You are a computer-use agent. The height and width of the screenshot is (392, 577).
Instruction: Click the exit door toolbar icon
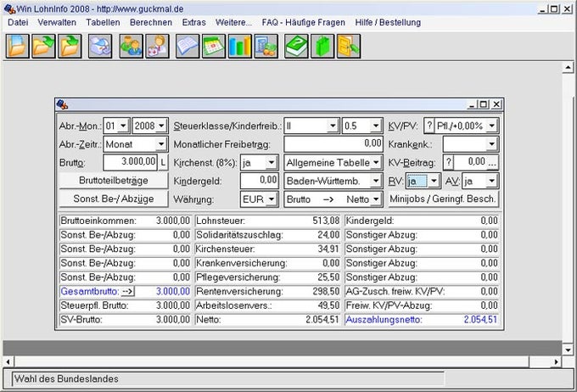pyautogui.click(x=349, y=46)
